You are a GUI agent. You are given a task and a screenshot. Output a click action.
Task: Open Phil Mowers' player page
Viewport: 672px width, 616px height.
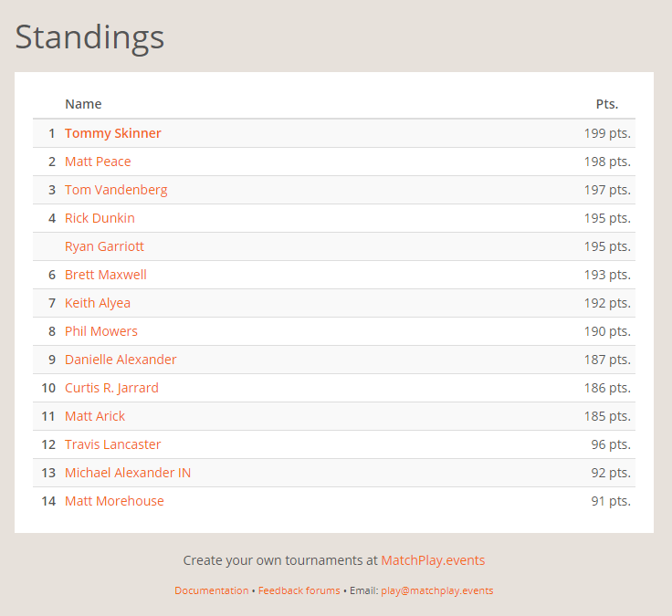[x=101, y=331]
